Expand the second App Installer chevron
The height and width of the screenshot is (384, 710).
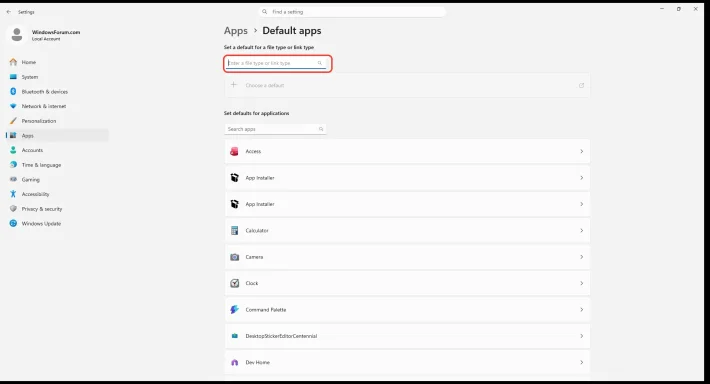coord(581,204)
